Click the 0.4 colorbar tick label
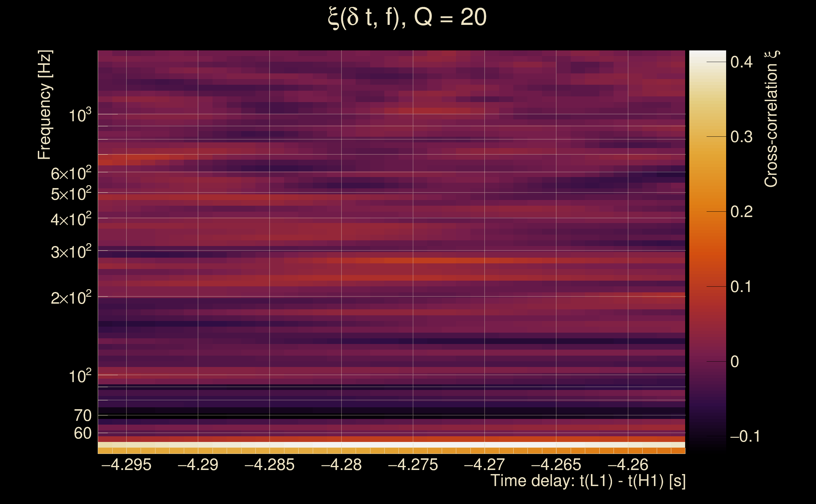The width and height of the screenshot is (816, 504). [x=741, y=62]
